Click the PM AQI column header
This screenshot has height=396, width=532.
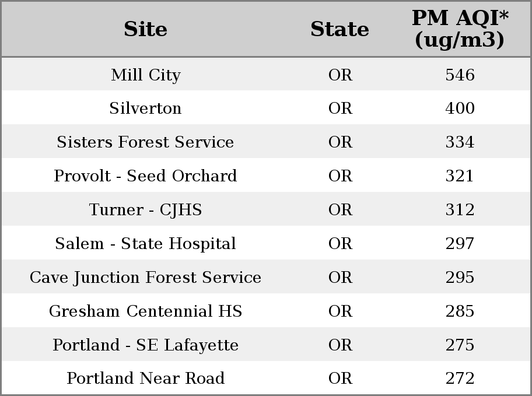coord(460,29)
